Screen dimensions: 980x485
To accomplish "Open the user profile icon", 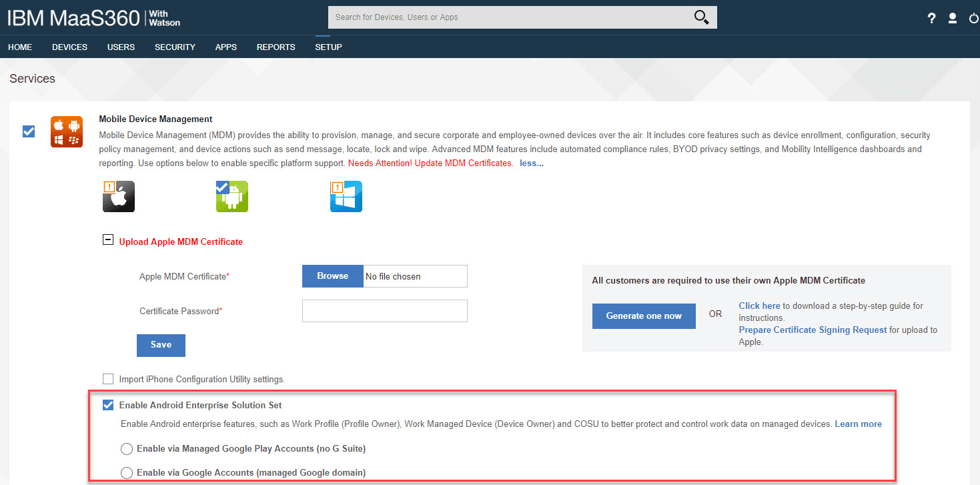I will 953,18.
